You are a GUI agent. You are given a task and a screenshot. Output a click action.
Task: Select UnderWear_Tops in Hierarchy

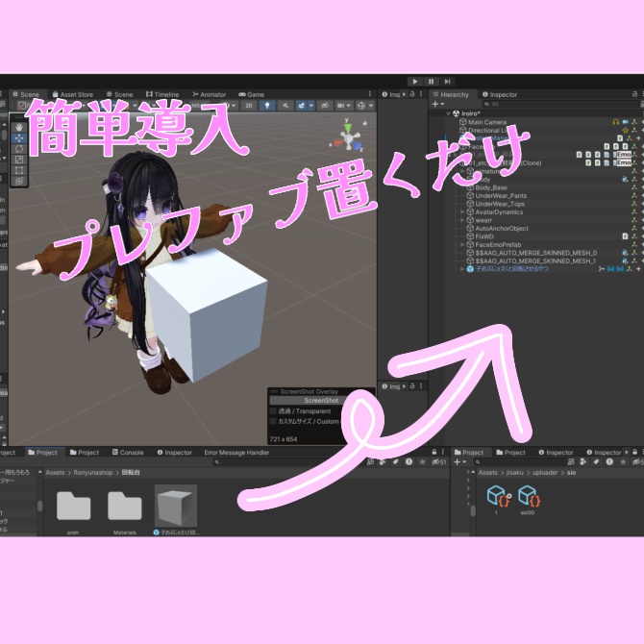click(500, 204)
